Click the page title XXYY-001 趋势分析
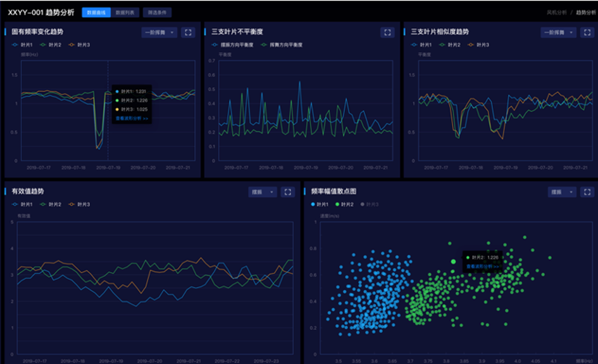The width and height of the screenshot is (598, 364). click(40, 13)
